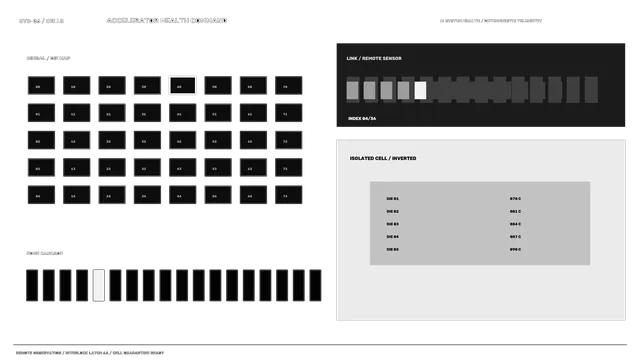The image size is (640, 360).
Task: Select grid cell 60 in the map
Action: coord(253,85)
